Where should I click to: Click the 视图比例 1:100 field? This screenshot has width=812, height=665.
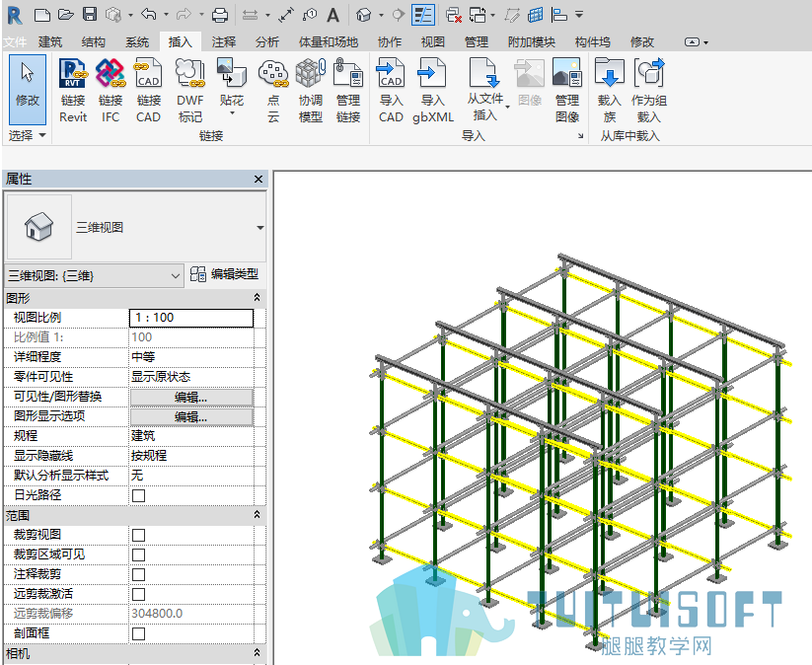pos(191,318)
